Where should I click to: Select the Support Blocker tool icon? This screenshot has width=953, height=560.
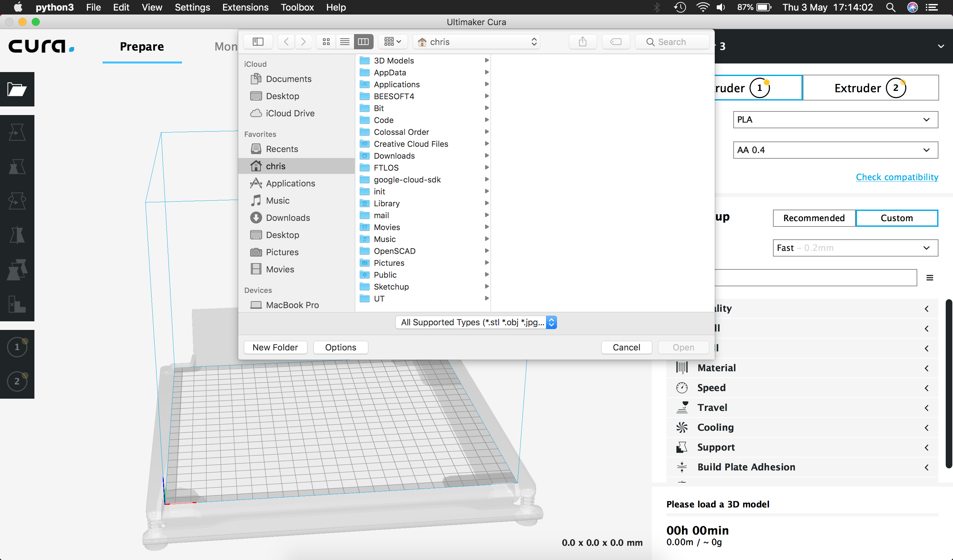coord(17,304)
